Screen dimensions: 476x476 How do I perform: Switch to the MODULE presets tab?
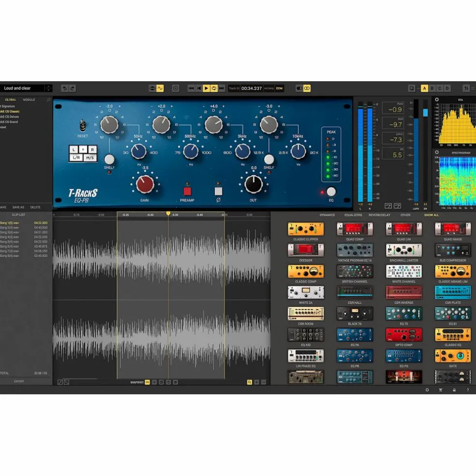click(x=29, y=100)
